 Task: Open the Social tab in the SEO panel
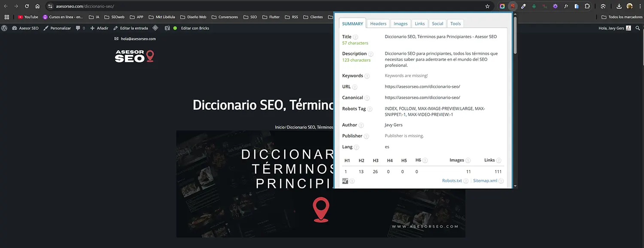click(437, 24)
